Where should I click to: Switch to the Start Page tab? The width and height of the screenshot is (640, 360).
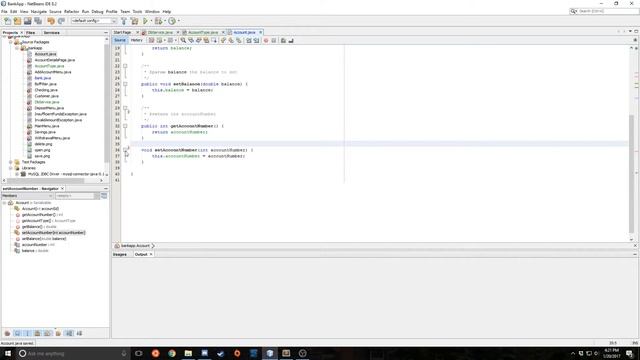[122, 32]
